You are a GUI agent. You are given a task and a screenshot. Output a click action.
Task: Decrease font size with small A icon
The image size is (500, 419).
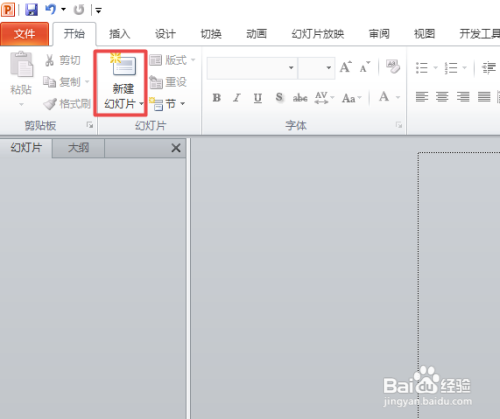click(x=365, y=67)
